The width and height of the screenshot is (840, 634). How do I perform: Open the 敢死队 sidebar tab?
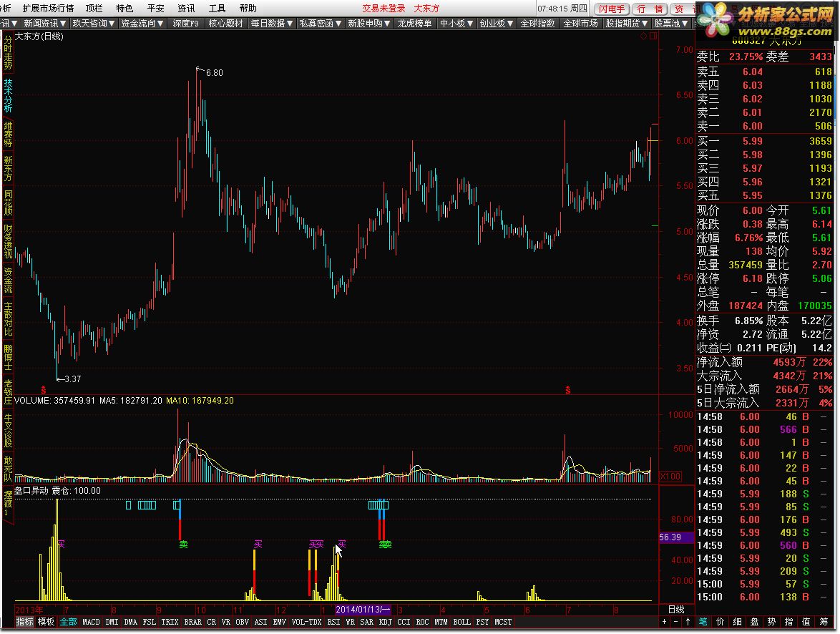(x=8, y=469)
